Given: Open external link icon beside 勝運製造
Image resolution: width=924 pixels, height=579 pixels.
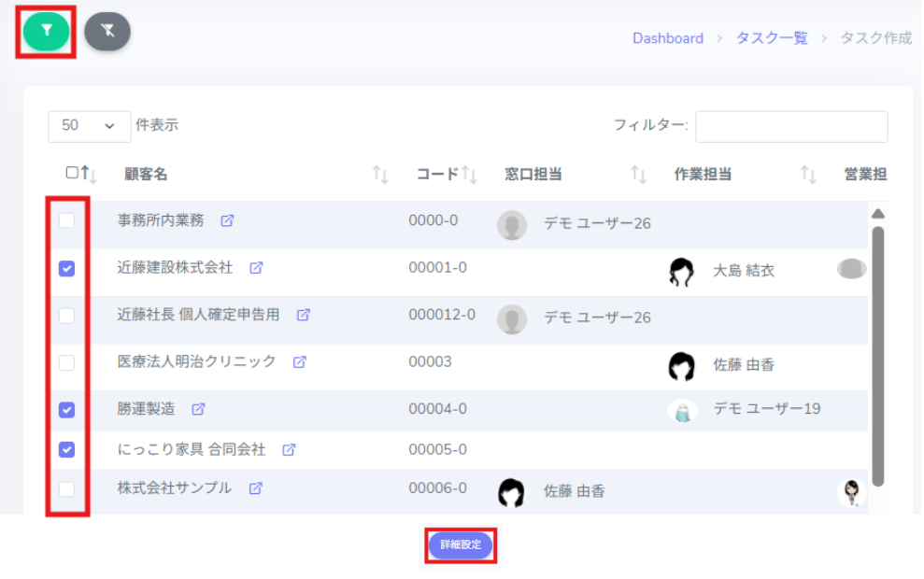Looking at the screenshot, I should [x=198, y=409].
